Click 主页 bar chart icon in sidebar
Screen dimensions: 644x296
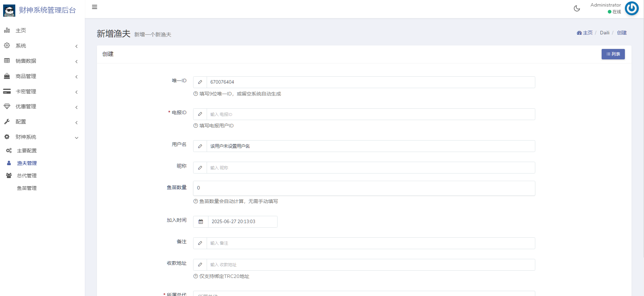7,30
